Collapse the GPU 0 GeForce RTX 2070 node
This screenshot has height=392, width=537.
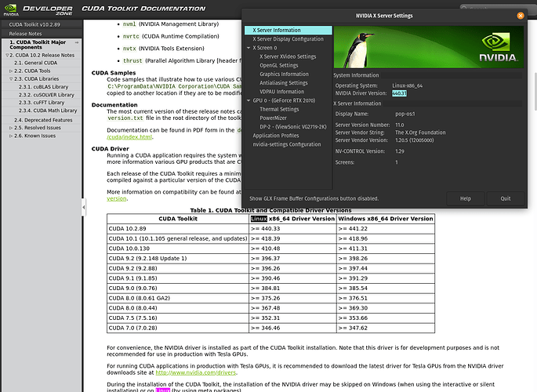point(249,100)
